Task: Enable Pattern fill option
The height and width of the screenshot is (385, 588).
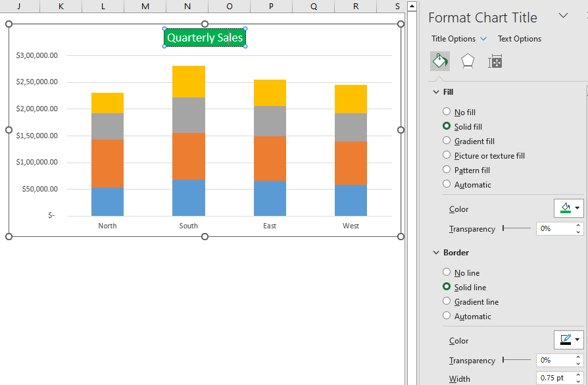Action: [447, 170]
